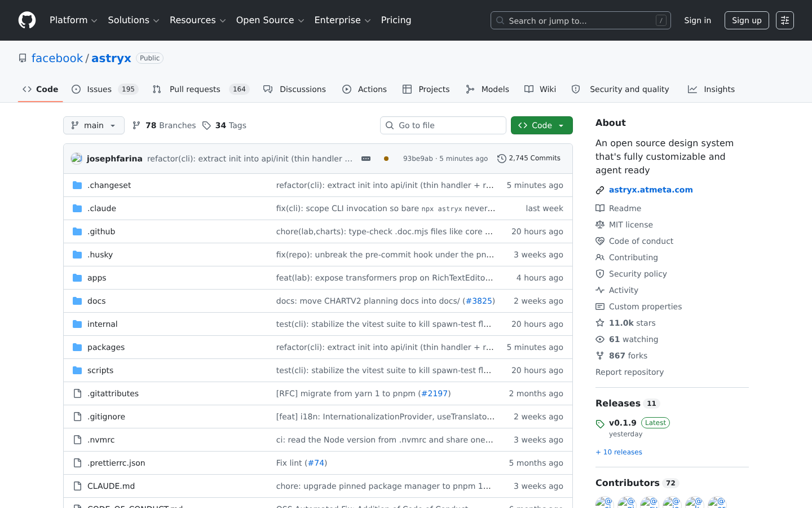This screenshot has height=508, width=812.
Task: Switch to the Pull requests tab
Action: pos(201,89)
